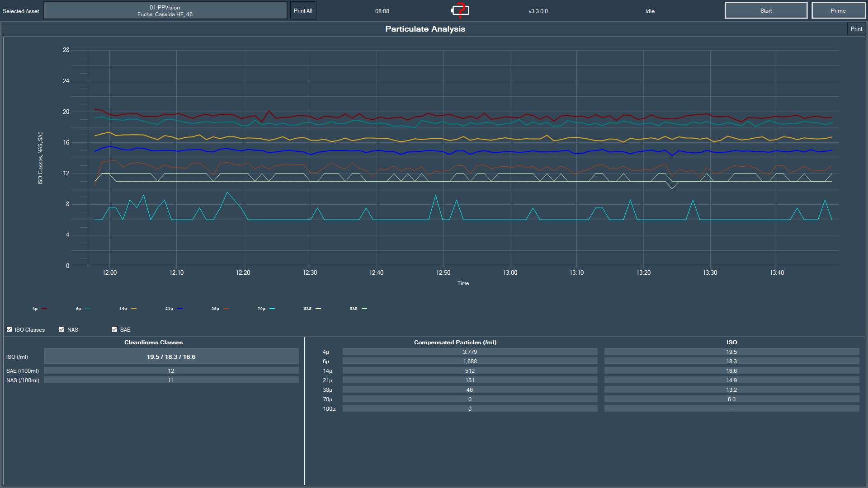This screenshot has width=868, height=488.
Task: Click the NAS legend entry
Action: point(312,309)
